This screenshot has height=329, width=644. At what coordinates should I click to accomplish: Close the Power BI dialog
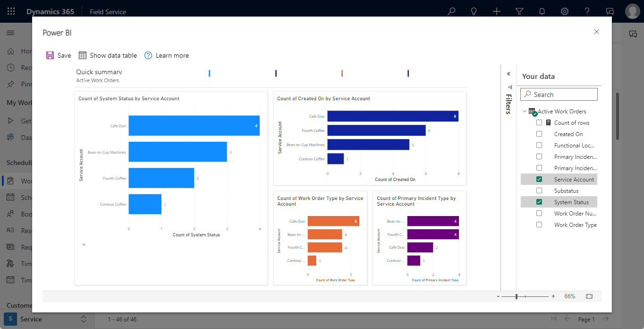(596, 32)
